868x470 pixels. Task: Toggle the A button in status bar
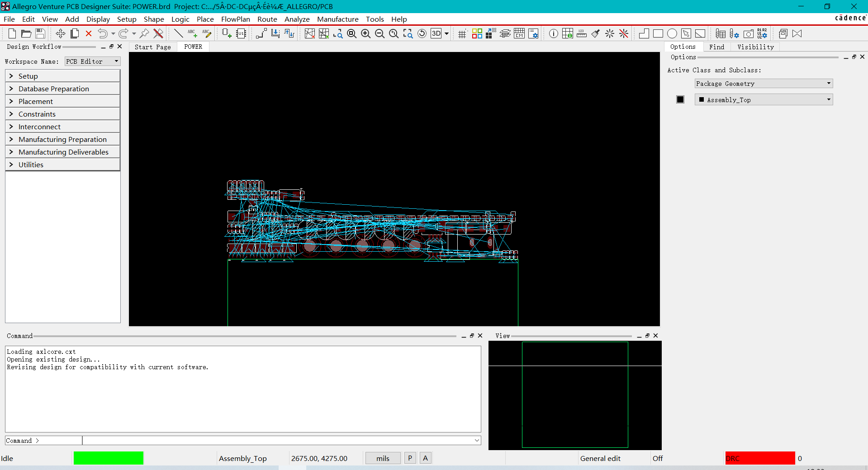[x=425, y=458]
